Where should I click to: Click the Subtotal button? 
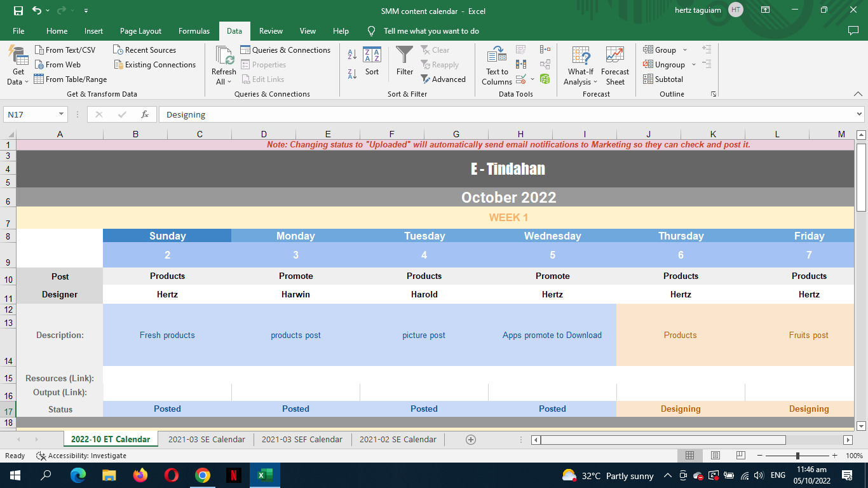click(663, 79)
